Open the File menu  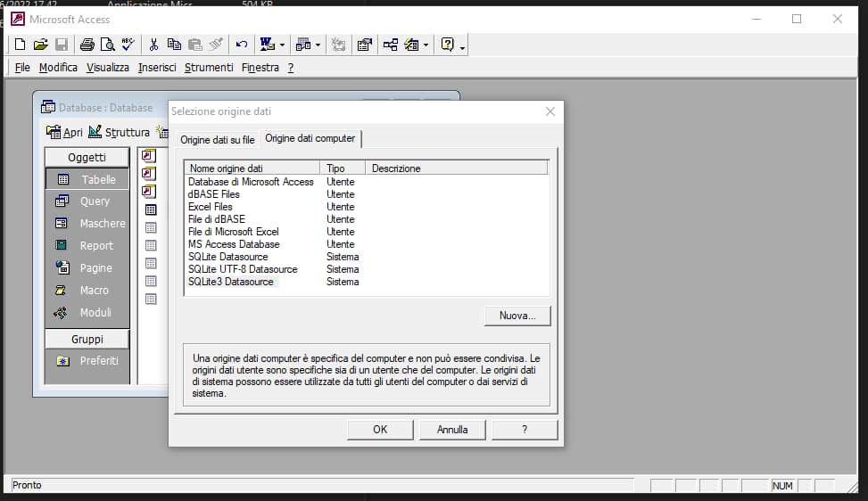pyautogui.click(x=22, y=68)
